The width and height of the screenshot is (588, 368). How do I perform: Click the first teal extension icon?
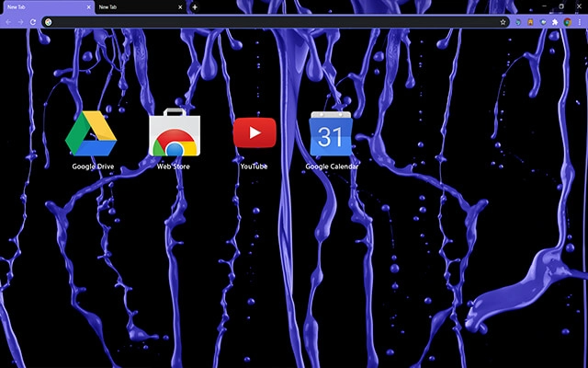coord(518,22)
